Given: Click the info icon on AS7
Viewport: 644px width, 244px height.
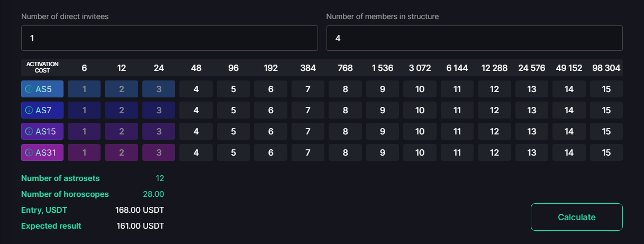Looking at the screenshot, I should 29,110.
